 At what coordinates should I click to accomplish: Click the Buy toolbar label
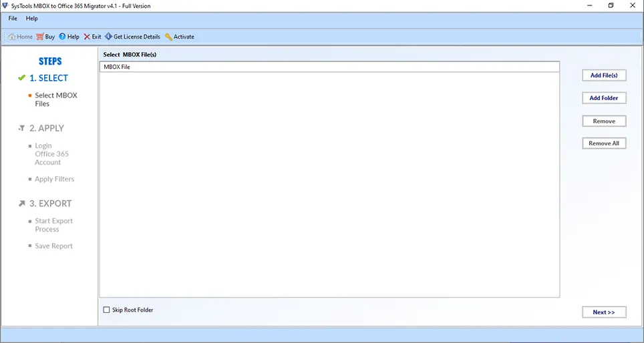50,37
